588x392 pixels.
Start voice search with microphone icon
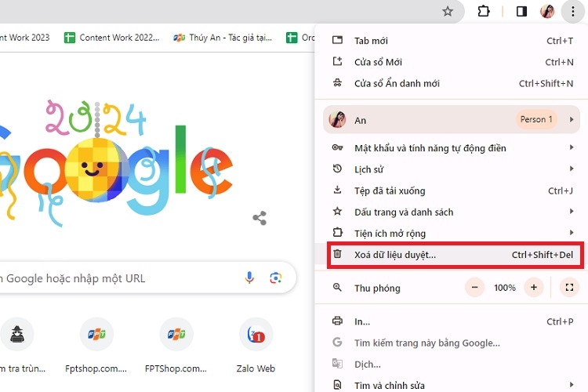(249, 278)
